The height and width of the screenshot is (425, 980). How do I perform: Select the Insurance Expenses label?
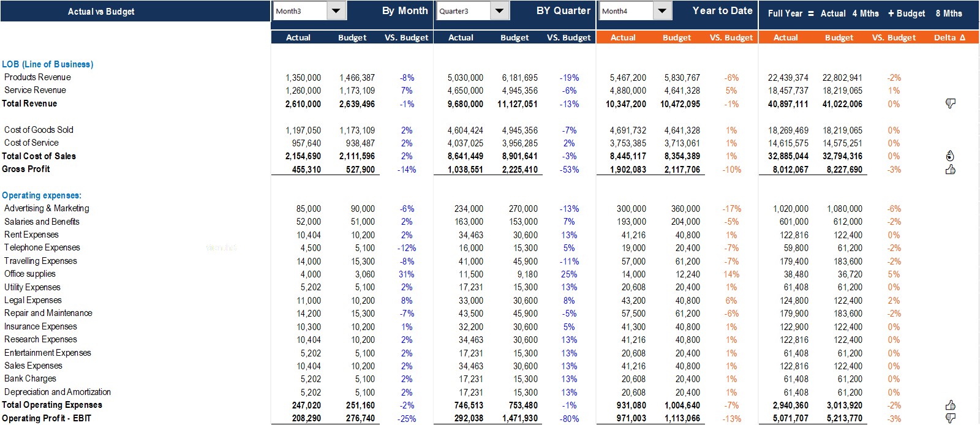[x=40, y=326]
